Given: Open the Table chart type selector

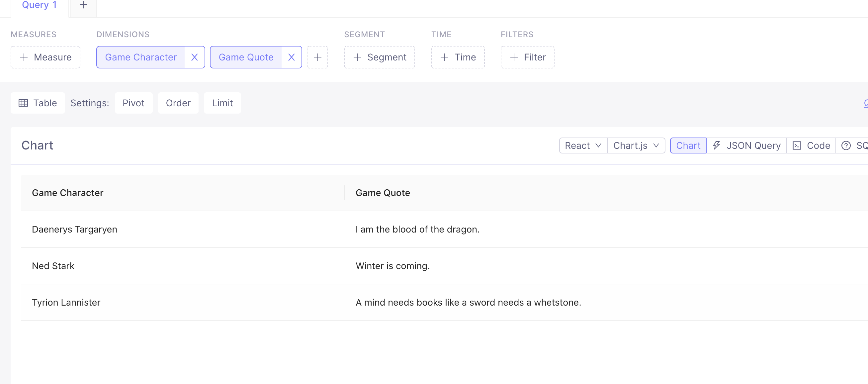Looking at the screenshot, I should pos(38,103).
